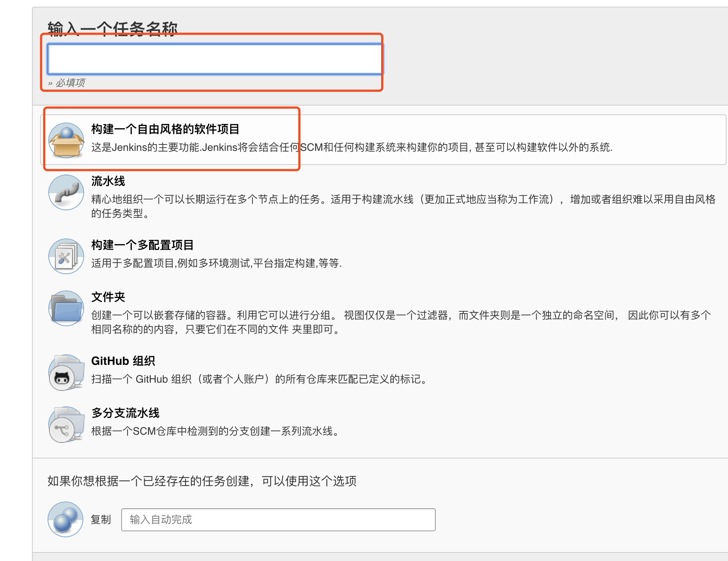728x561 pixels.
Task: Click the 输入自动完成 copy-from field
Action: click(x=278, y=520)
